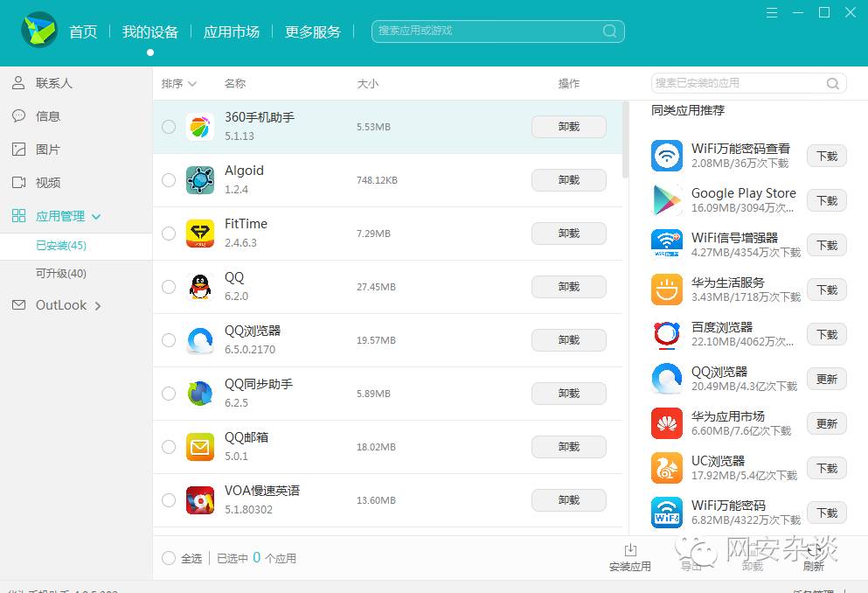Open the 视频 (Videos) sidebar icon
The image size is (868, 593).
19,183
